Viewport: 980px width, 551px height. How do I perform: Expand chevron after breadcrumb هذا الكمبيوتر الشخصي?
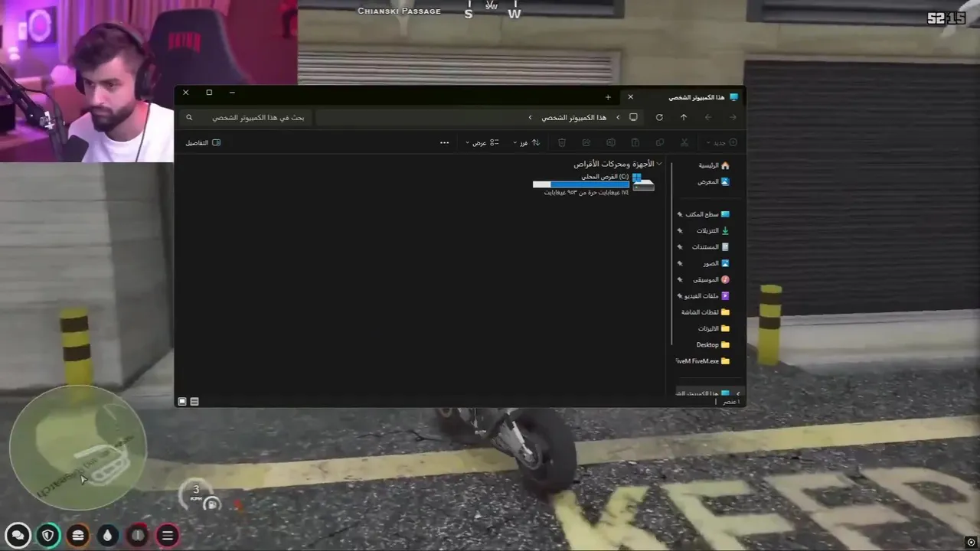(530, 117)
